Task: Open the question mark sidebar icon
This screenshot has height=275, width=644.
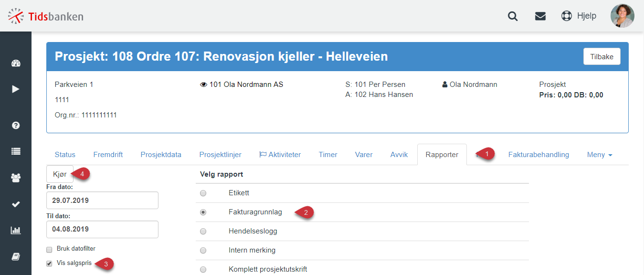Action: tap(16, 126)
